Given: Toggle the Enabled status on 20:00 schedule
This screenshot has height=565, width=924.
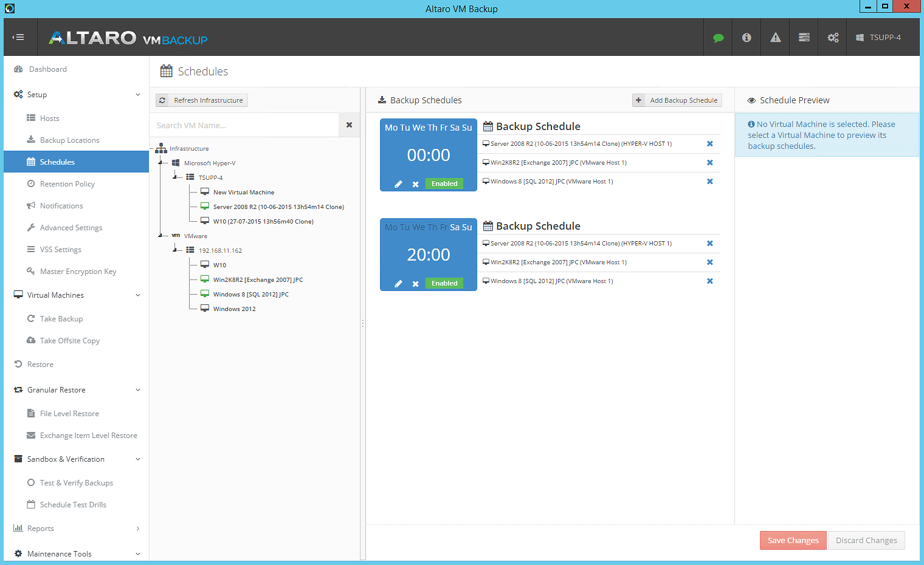Looking at the screenshot, I should [x=444, y=283].
